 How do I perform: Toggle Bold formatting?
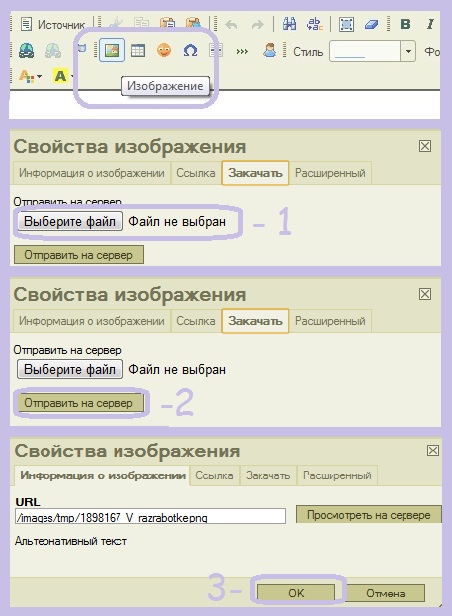pyautogui.click(x=405, y=24)
